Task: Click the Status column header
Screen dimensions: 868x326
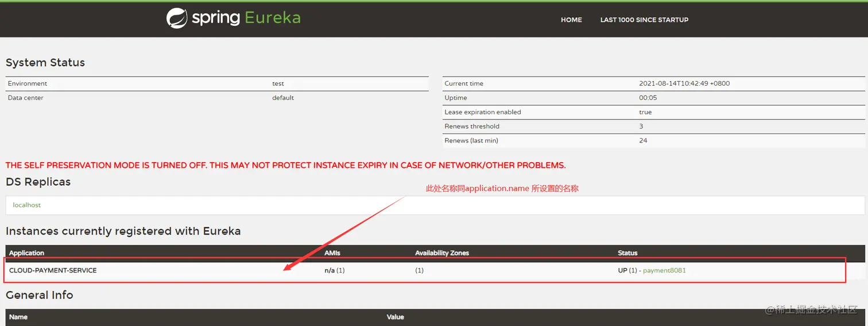Action: pos(627,253)
